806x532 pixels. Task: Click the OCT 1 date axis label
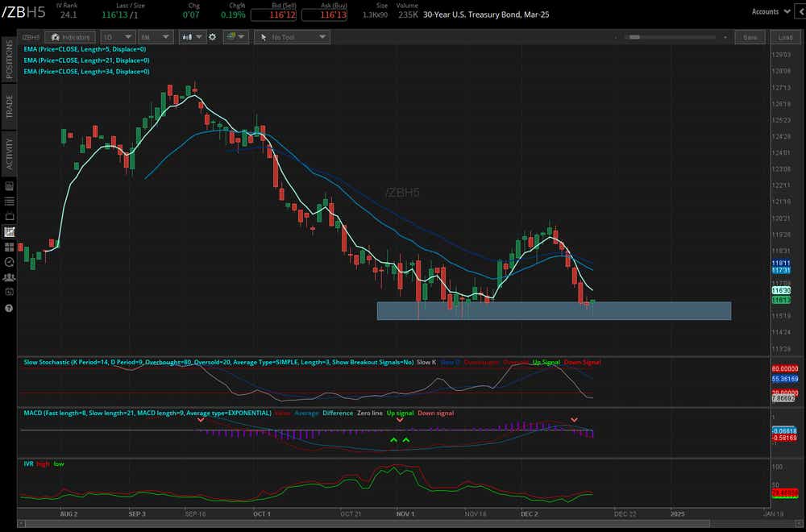262,514
